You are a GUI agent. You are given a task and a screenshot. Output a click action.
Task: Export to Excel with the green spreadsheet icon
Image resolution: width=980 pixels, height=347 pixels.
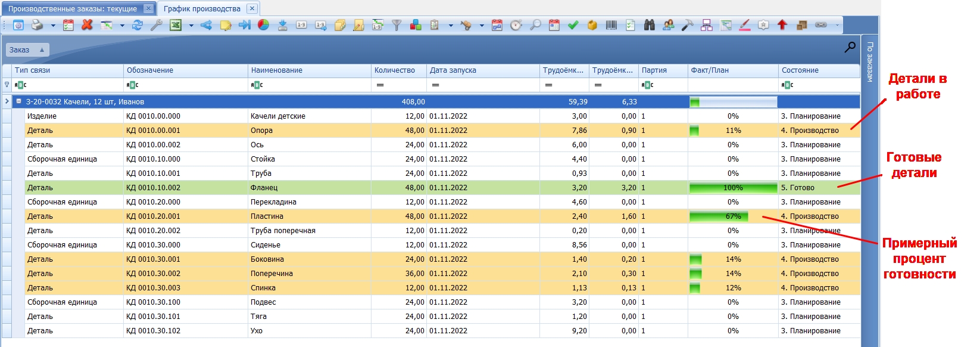click(x=176, y=25)
